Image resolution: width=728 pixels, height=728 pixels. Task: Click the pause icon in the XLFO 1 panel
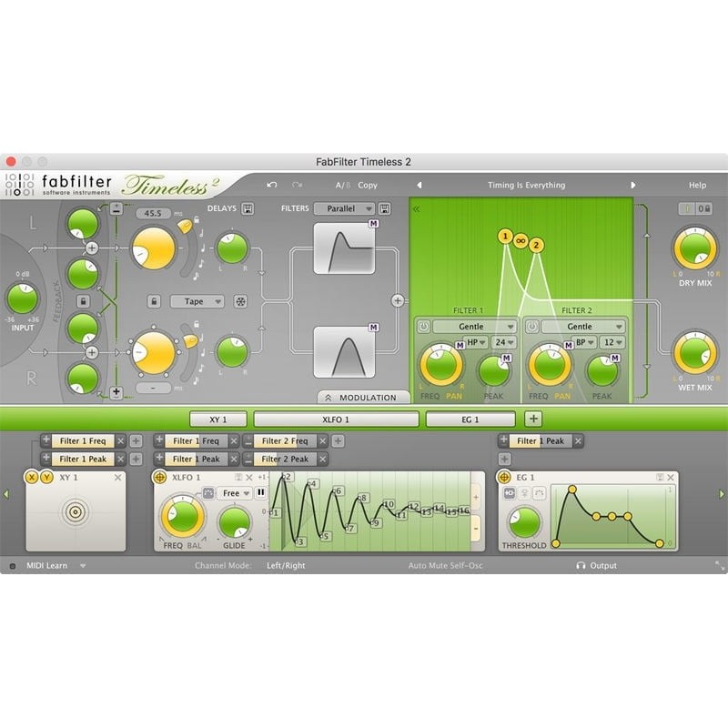260,493
